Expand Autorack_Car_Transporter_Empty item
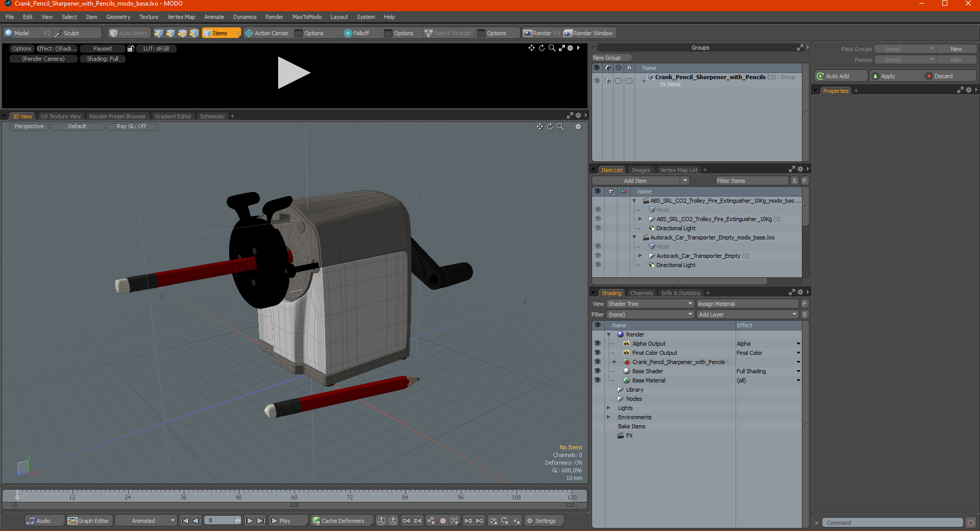Viewport: 980px width, 531px height. (x=640, y=256)
